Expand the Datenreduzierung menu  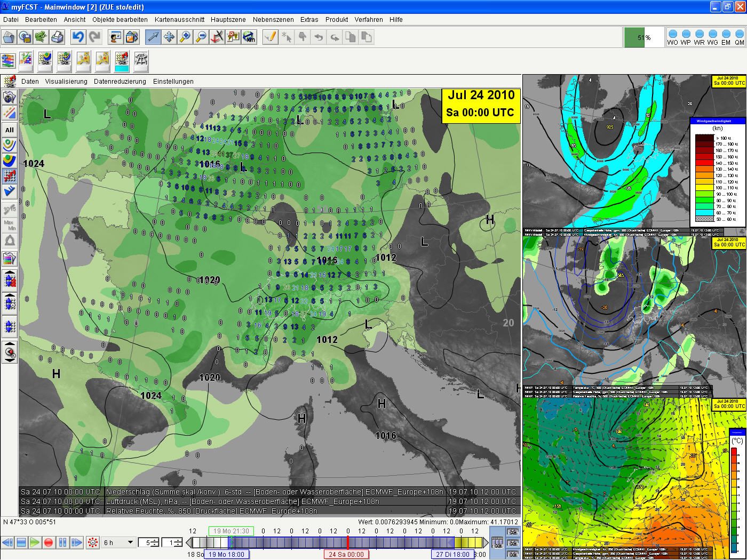(x=120, y=82)
